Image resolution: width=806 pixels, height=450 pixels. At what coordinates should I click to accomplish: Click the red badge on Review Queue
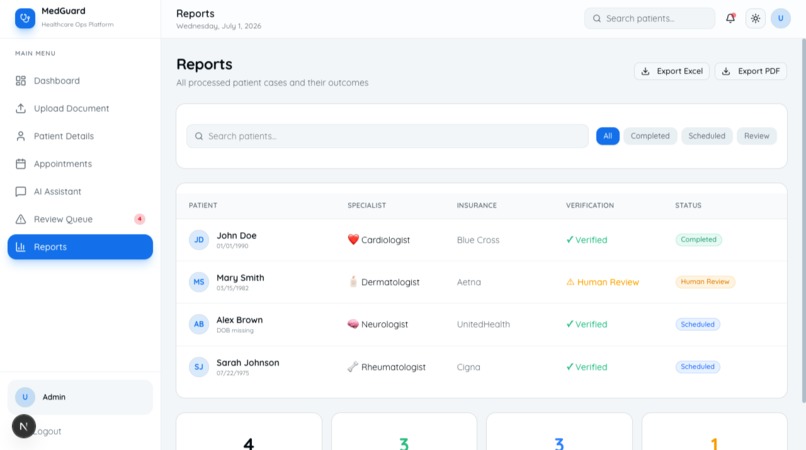click(139, 219)
